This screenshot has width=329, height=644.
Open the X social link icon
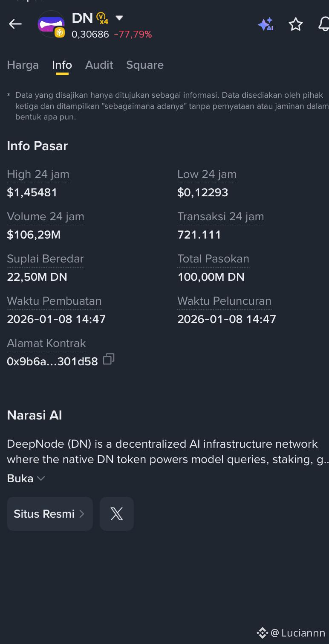[117, 514]
